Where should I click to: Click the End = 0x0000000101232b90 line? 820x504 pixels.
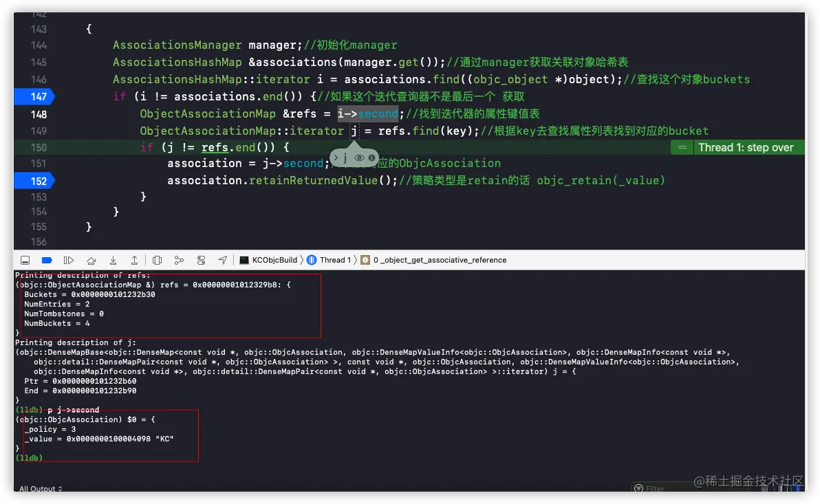click(x=80, y=391)
